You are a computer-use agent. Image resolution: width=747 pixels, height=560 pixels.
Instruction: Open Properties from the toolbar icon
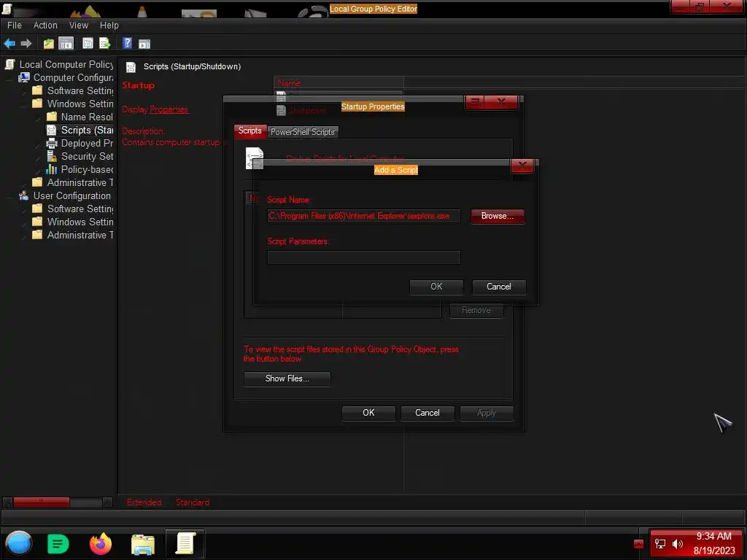pos(88,44)
